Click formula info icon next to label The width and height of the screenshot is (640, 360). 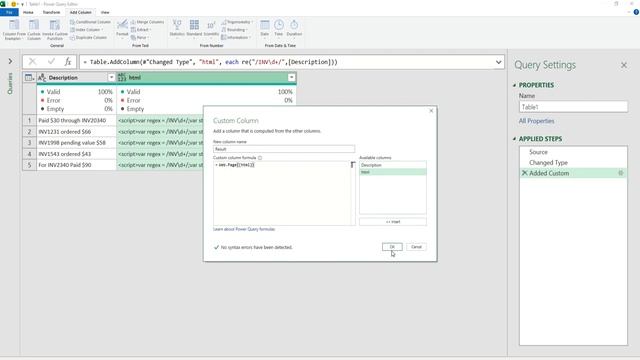tap(260, 158)
